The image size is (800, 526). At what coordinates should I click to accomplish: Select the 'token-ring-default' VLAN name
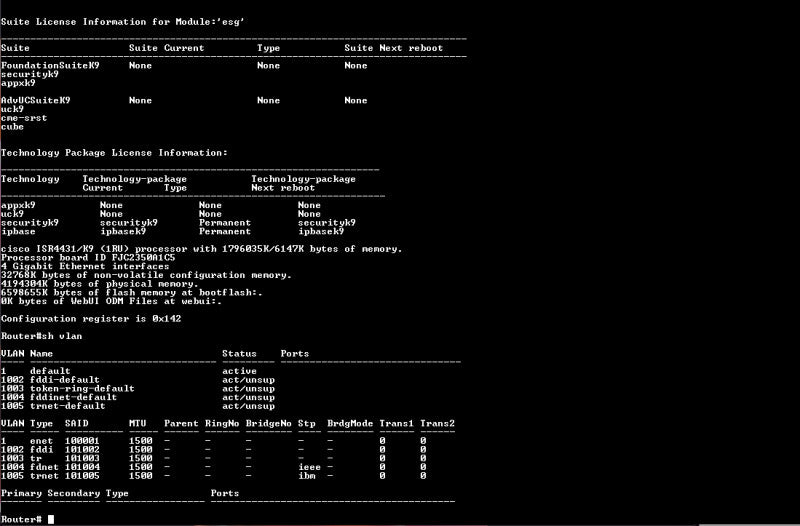(82, 389)
